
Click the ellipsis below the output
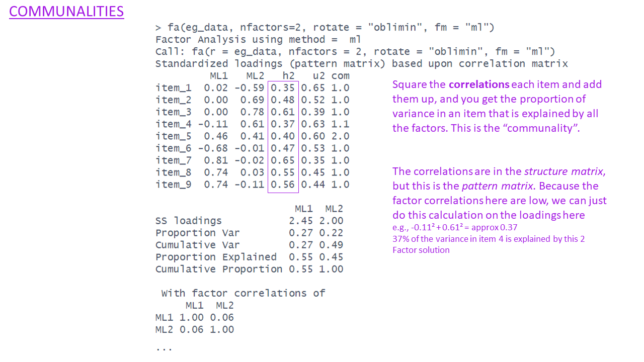coord(164,348)
